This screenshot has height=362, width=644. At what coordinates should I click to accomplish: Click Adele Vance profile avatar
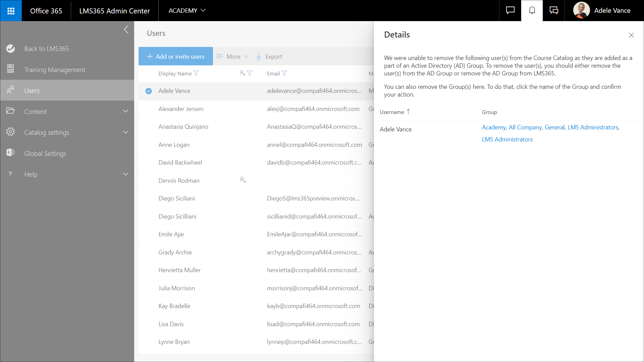[x=581, y=10]
